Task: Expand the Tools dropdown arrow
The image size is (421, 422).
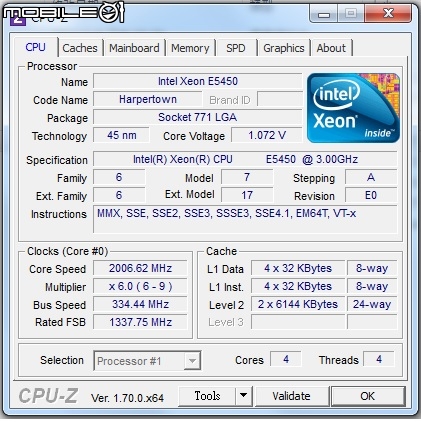Action: 244,396
